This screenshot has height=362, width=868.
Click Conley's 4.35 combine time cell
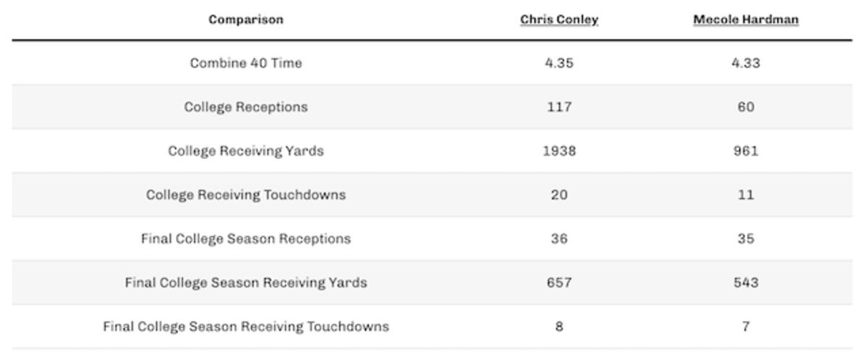click(558, 63)
